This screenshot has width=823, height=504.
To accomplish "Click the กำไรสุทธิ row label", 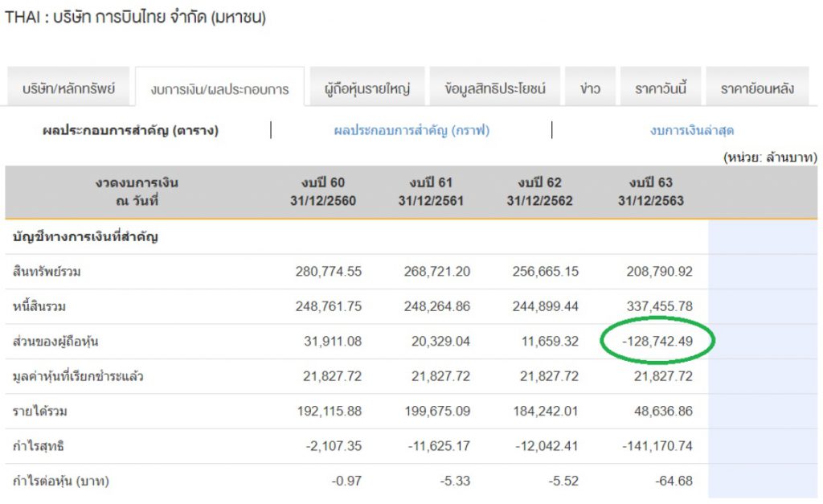I will click(38, 446).
